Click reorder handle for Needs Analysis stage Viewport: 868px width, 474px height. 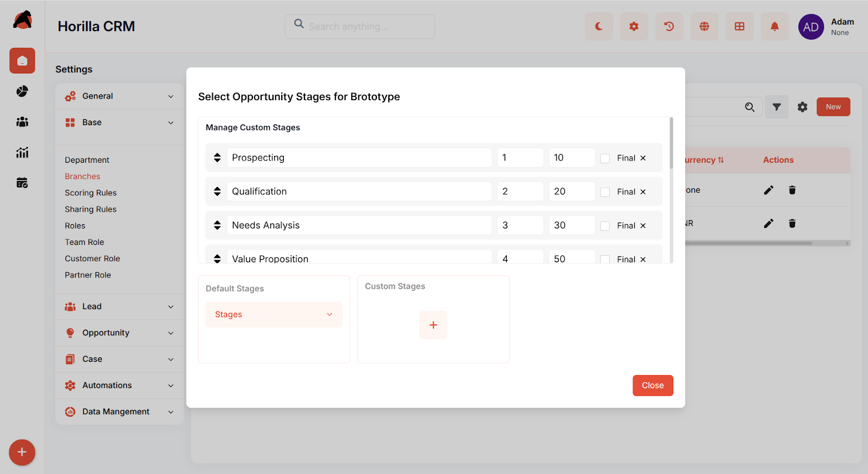click(217, 225)
